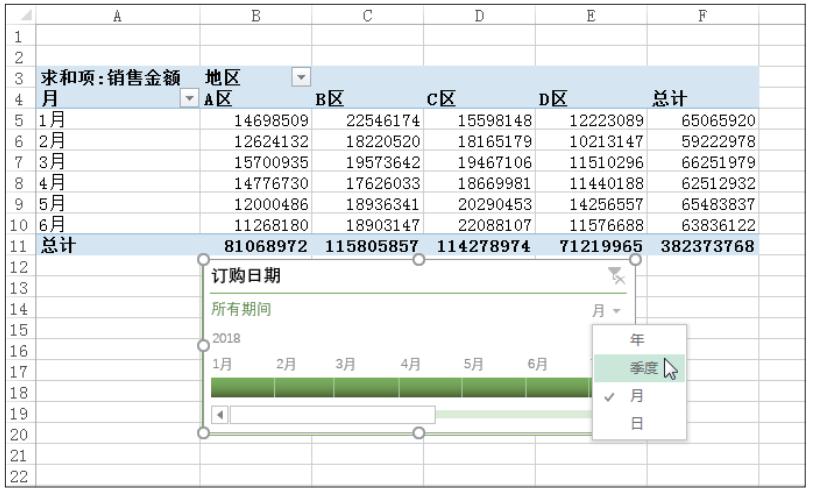
Task: Open the 地区 column filter dropdown
Action: pos(301,77)
